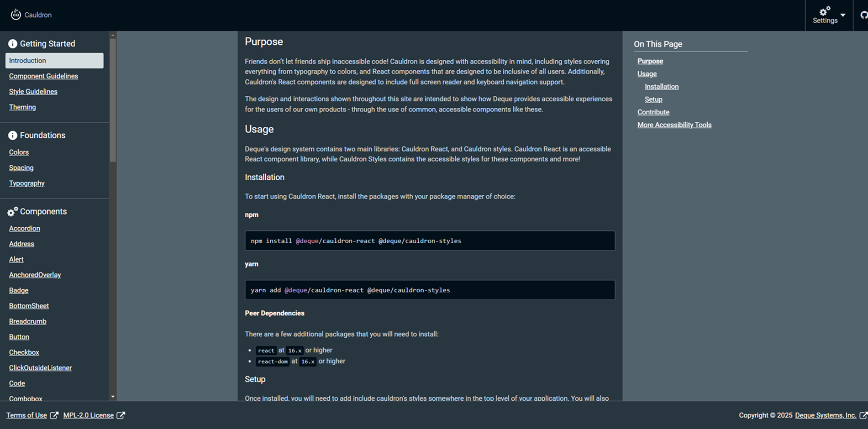Click the sidebar scrollbar thumb
Viewport: 868px width, 429px height.
[x=113, y=100]
